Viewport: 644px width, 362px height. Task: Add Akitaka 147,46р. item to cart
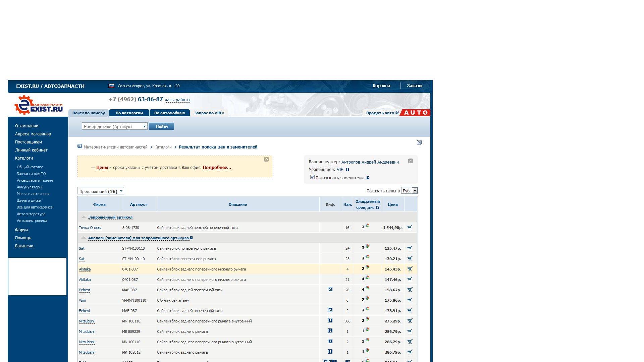(410, 279)
